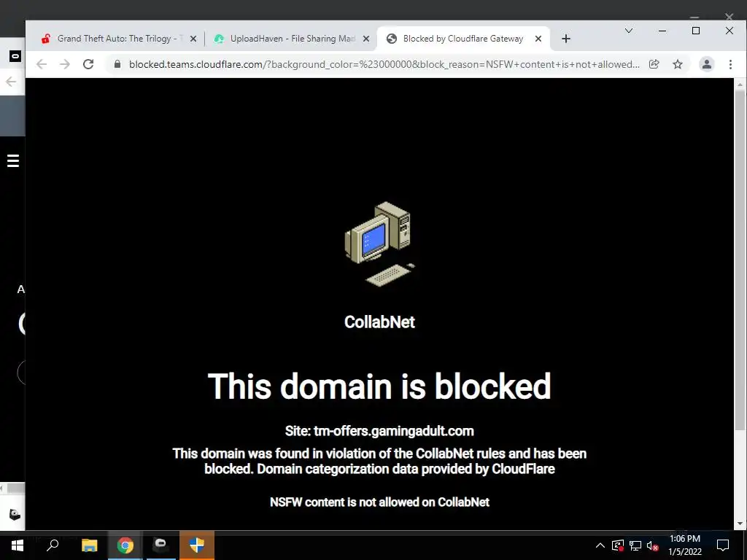Close the Blocked by Cloudflare Gateway tab
Viewport: 747px width, 560px height.
coord(538,39)
